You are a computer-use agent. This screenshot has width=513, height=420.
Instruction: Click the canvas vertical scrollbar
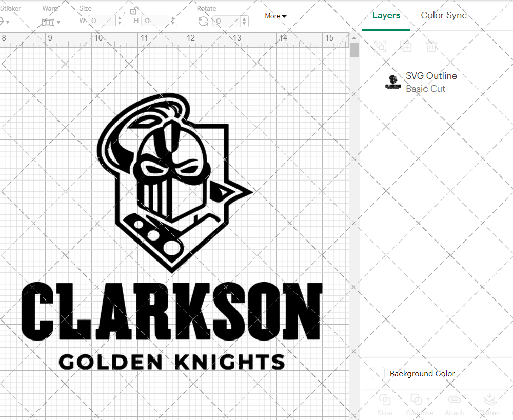[353, 49]
